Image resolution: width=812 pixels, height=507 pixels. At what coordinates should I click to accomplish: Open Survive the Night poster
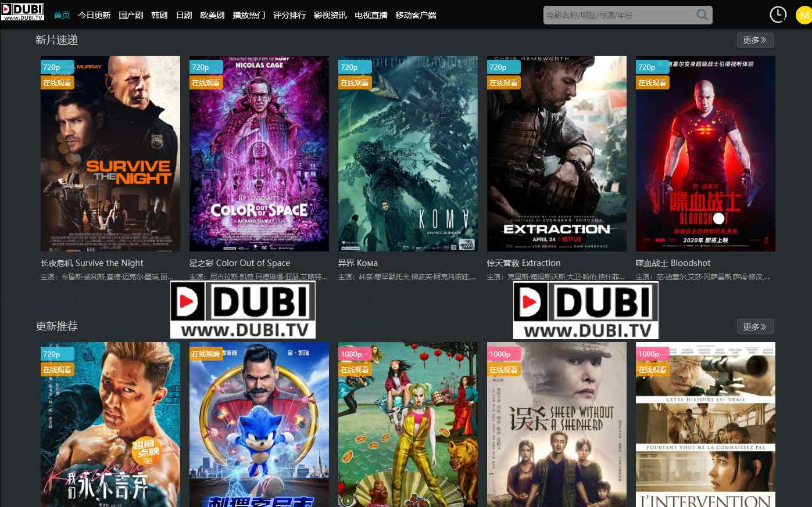(110, 153)
